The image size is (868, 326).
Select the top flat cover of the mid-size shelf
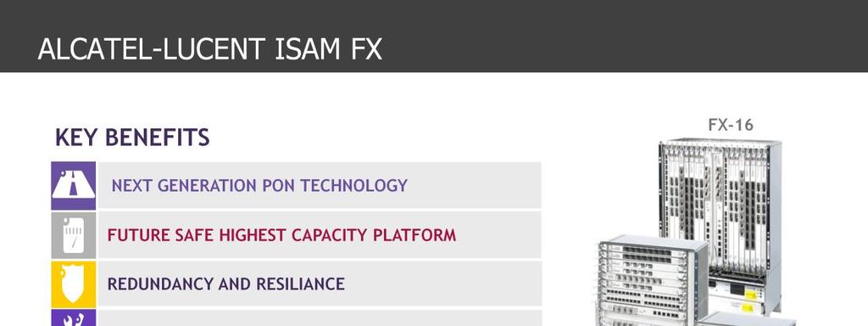click(x=654, y=241)
